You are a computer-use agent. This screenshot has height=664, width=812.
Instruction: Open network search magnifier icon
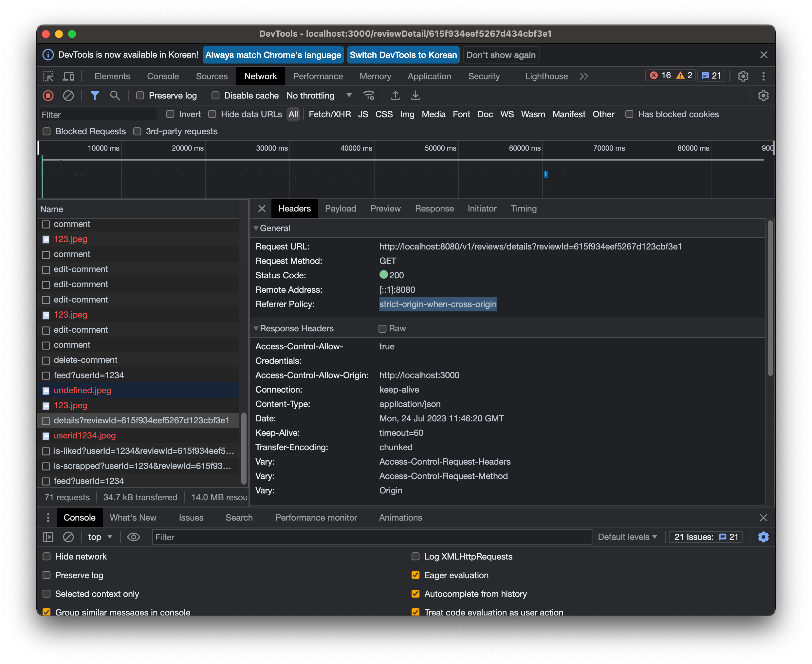click(115, 96)
